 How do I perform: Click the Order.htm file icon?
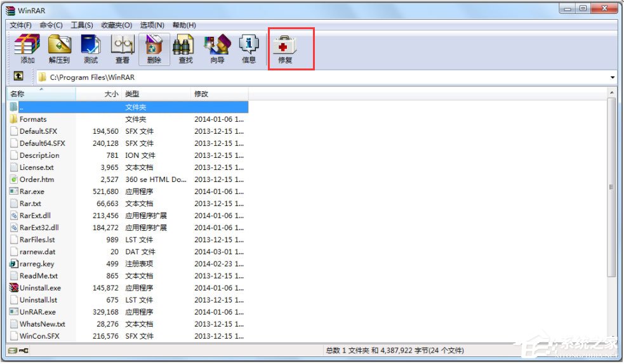click(x=13, y=179)
